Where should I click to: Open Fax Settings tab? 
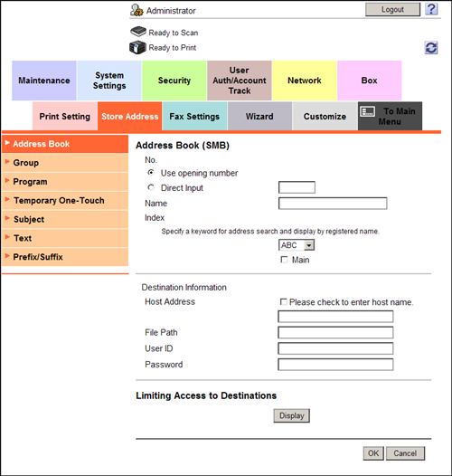click(194, 116)
